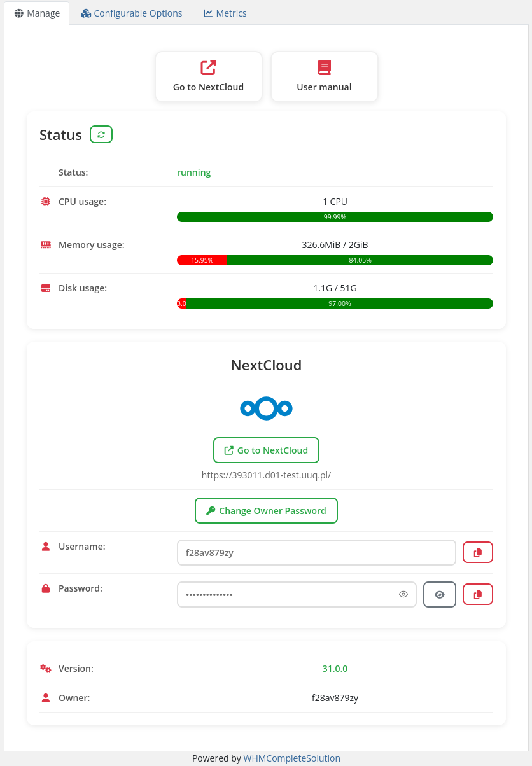
Task: Click the memory usage icon
Action: tap(45, 245)
